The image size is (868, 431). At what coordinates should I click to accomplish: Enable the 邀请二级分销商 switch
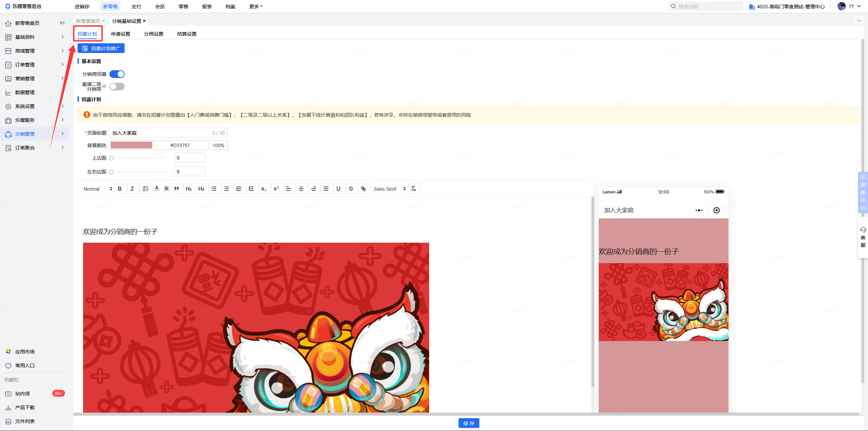pos(117,87)
